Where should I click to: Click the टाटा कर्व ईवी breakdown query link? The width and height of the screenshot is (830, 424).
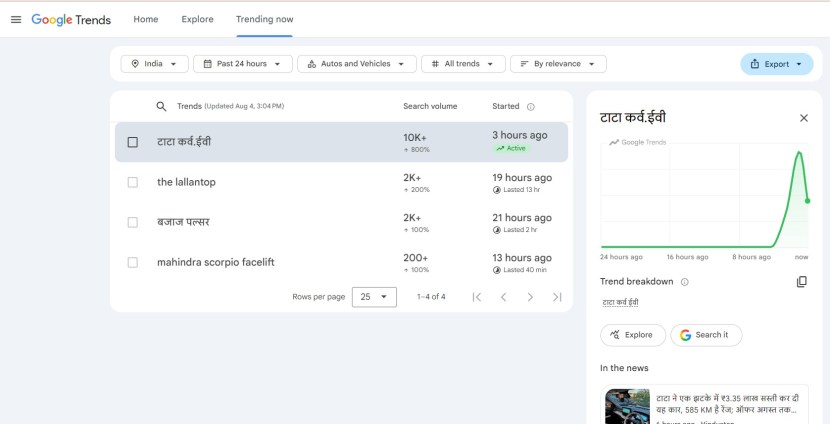click(620, 303)
